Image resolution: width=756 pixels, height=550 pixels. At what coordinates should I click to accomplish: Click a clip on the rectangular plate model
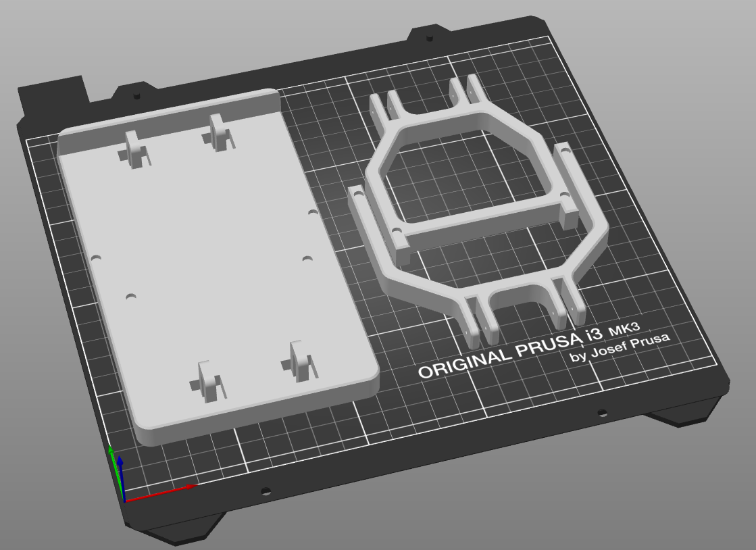point(215,135)
